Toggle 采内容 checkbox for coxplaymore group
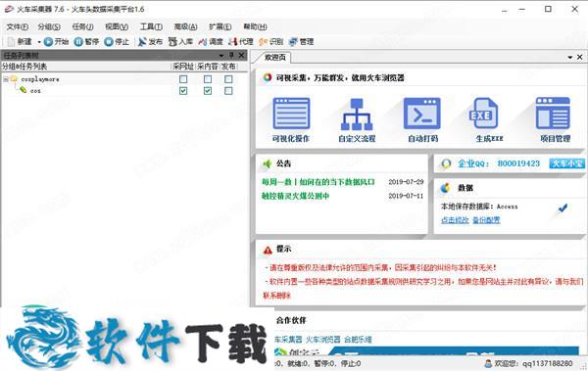Image resolution: width=588 pixels, height=371 pixels. click(x=208, y=79)
